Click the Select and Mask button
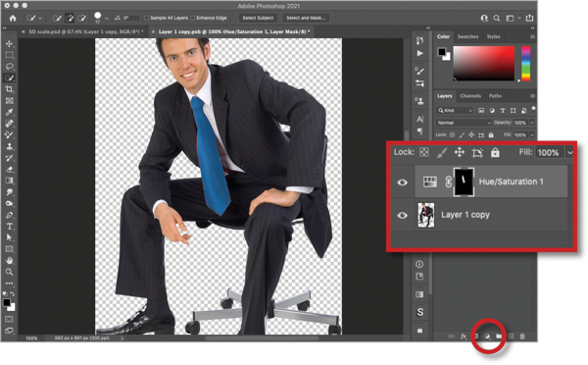The image size is (588, 365). [x=305, y=18]
